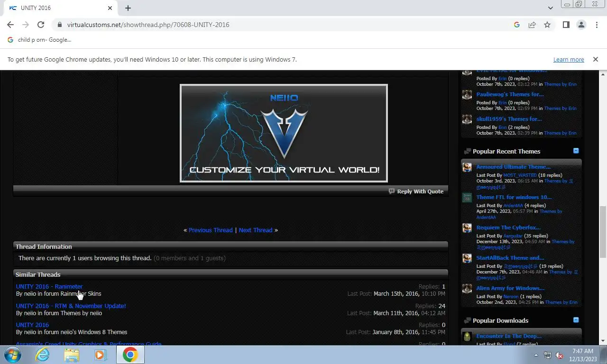
Task: Click the avatar beside skull1959's Themes post
Action: point(467,119)
